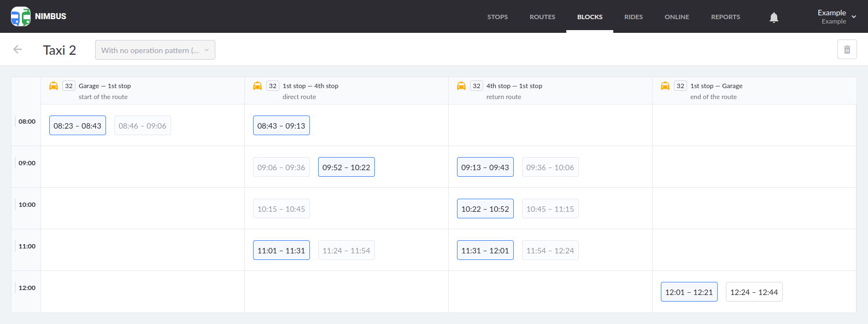Open the operation pattern dropdown
Screen dimensions: 868x324
pyautogui.click(x=155, y=50)
